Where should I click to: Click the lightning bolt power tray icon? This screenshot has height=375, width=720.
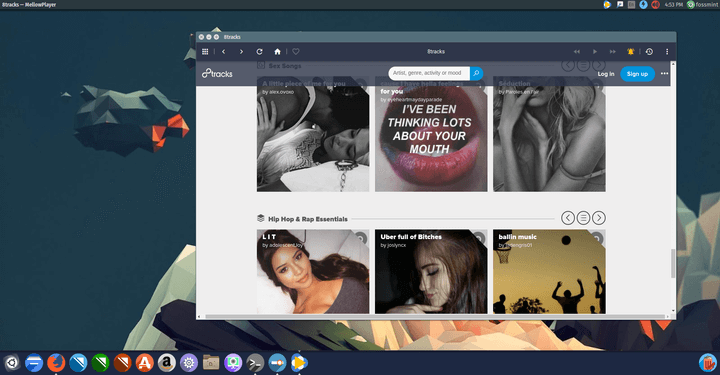point(643,5)
